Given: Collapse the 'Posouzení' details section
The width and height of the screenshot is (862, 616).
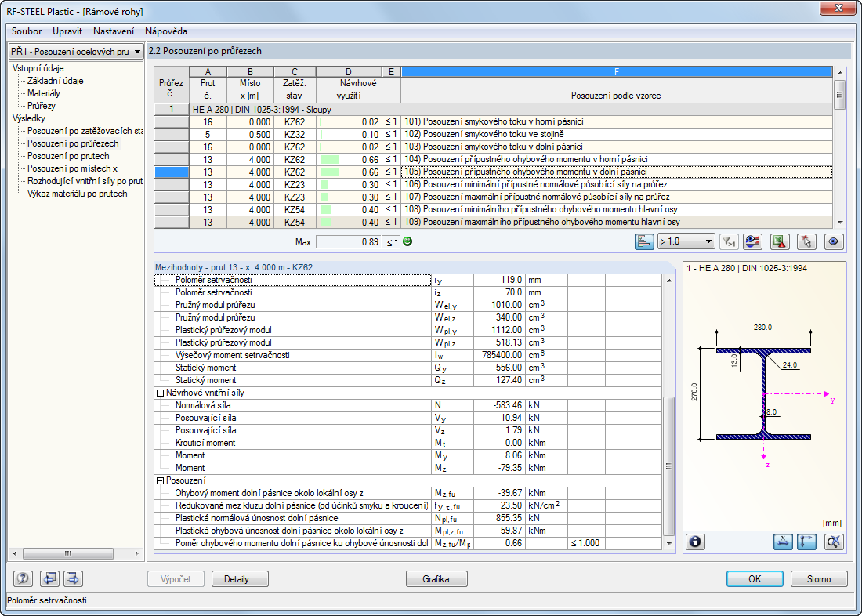Looking at the screenshot, I should [161, 480].
